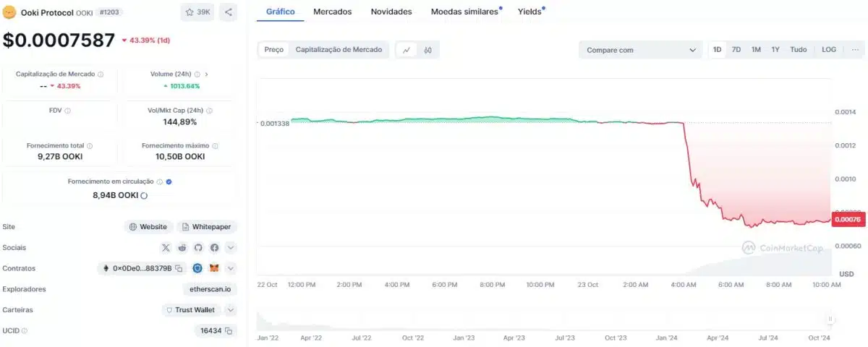This screenshot has width=868, height=347.
Task: Open info icon beside FDV
Action: (x=67, y=111)
